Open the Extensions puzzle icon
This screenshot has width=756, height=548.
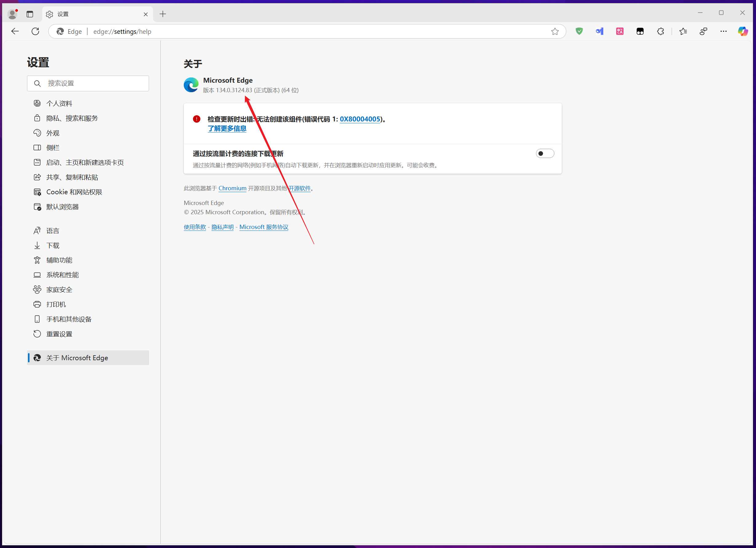click(660, 31)
